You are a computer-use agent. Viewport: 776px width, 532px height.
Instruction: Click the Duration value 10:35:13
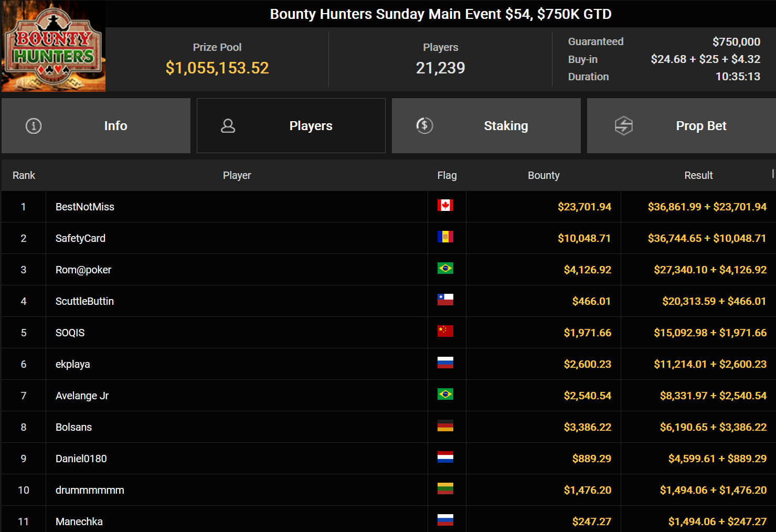coord(738,77)
